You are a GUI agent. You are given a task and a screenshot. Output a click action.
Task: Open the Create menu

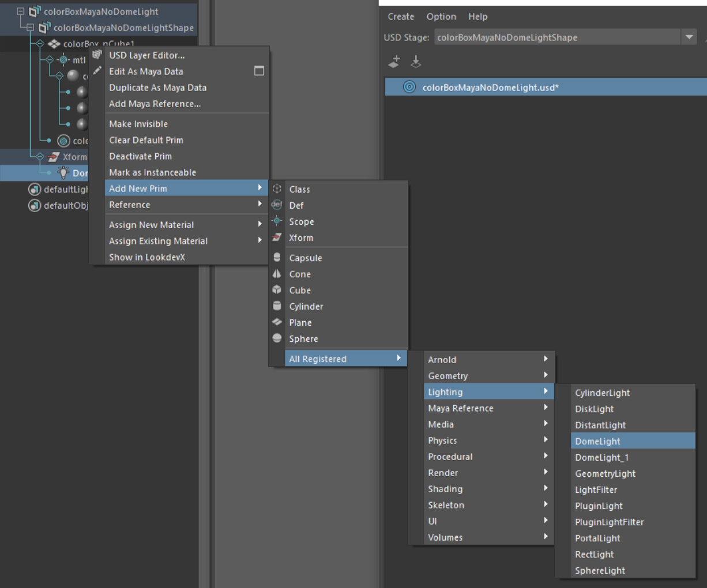(400, 17)
